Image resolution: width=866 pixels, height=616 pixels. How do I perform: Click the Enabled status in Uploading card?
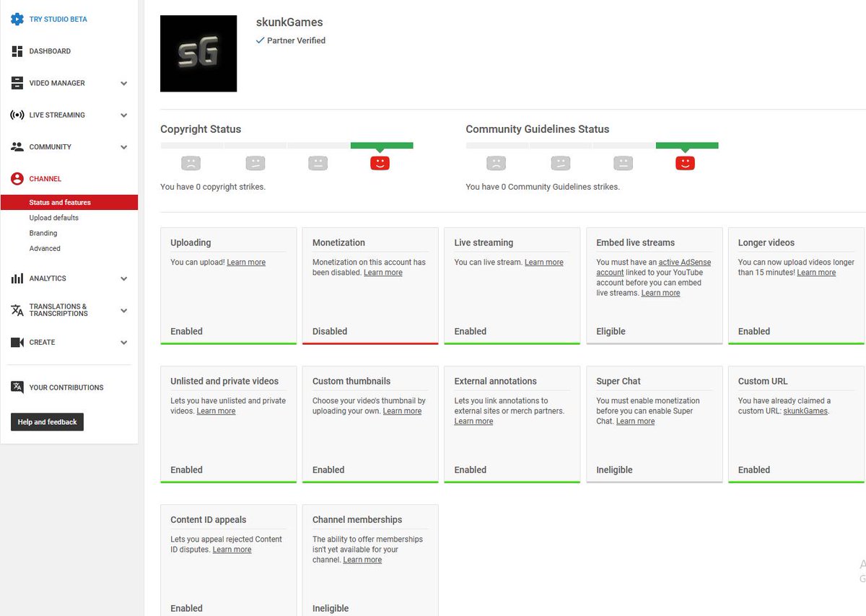click(x=186, y=332)
